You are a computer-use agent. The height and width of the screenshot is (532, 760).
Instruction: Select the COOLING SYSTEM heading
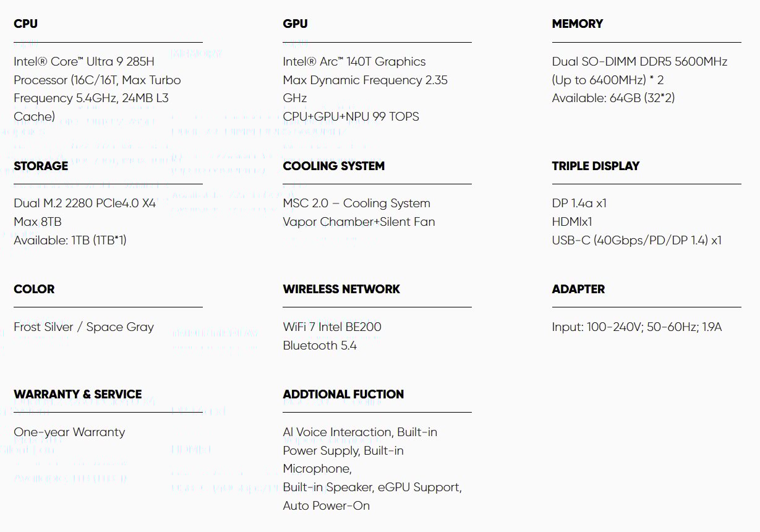(x=334, y=166)
